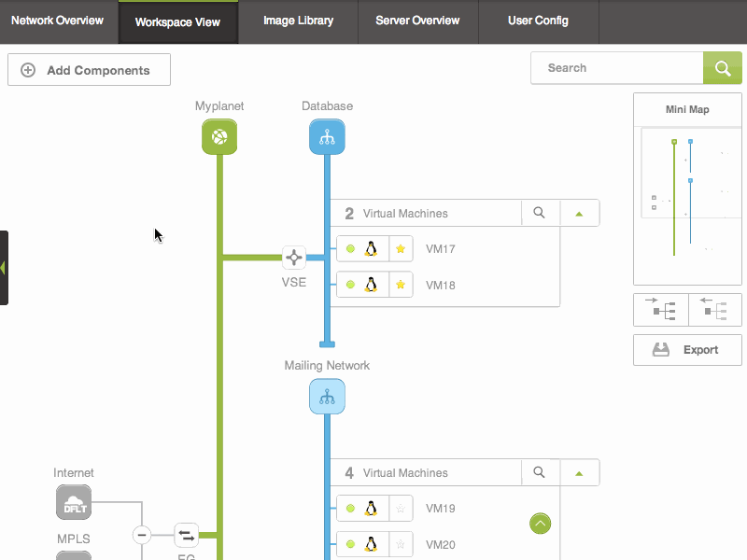Switch to the Image Library tab
The width and height of the screenshot is (747, 560).
(x=298, y=21)
